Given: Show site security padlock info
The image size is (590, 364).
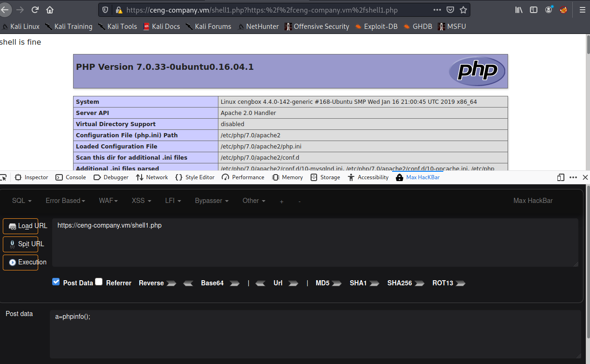Looking at the screenshot, I should [119, 9].
